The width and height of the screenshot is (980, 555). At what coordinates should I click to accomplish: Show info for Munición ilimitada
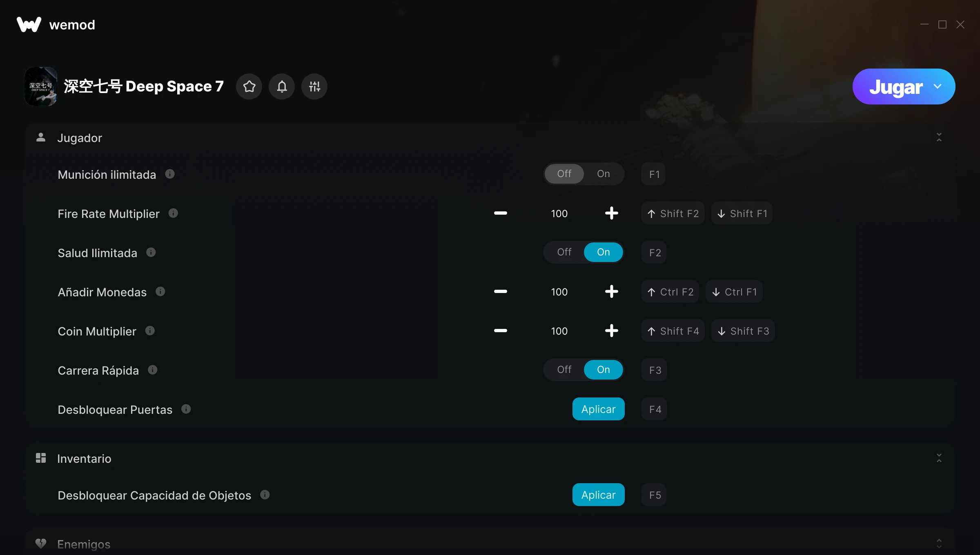170,174
